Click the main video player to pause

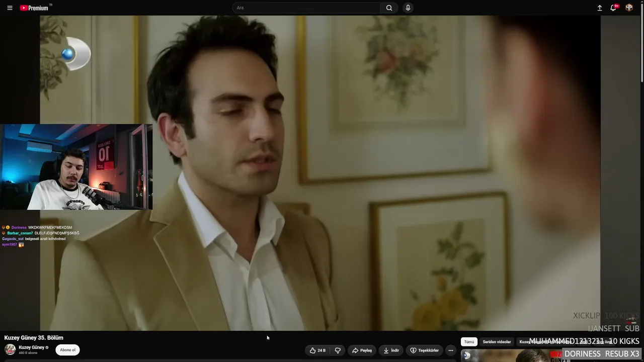point(320,173)
